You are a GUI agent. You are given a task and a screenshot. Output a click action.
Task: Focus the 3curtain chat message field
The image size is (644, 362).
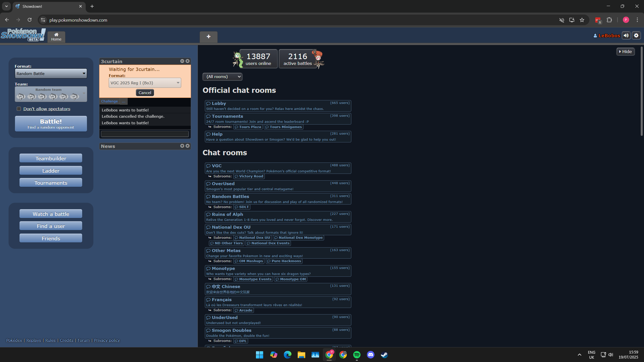(x=145, y=134)
